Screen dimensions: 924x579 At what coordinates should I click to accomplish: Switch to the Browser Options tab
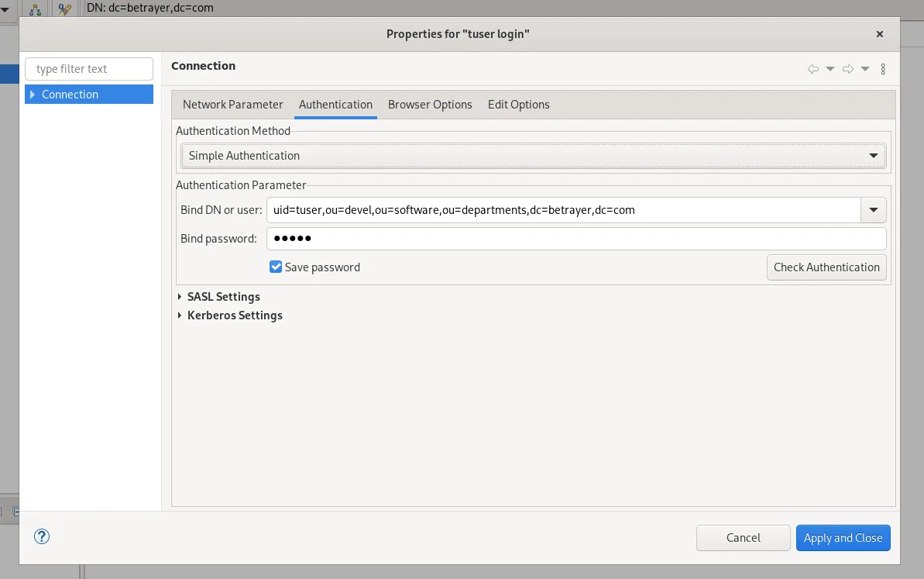click(430, 105)
